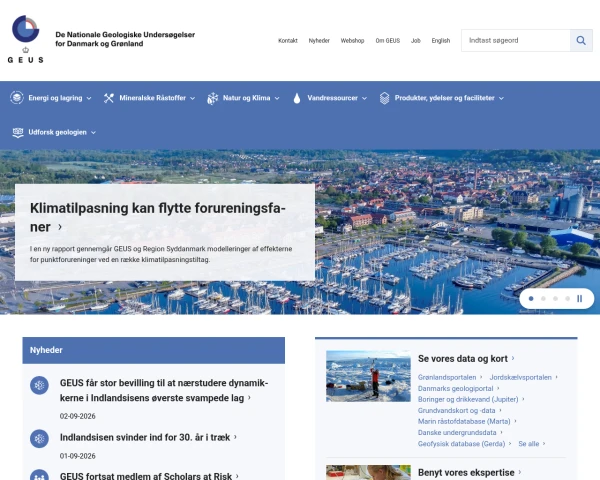The height and width of the screenshot is (480, 600).
Task: Open GEUS fortsat medlem af Scholars at Risk
Action: pyautogui.click(x=146, y=476)
